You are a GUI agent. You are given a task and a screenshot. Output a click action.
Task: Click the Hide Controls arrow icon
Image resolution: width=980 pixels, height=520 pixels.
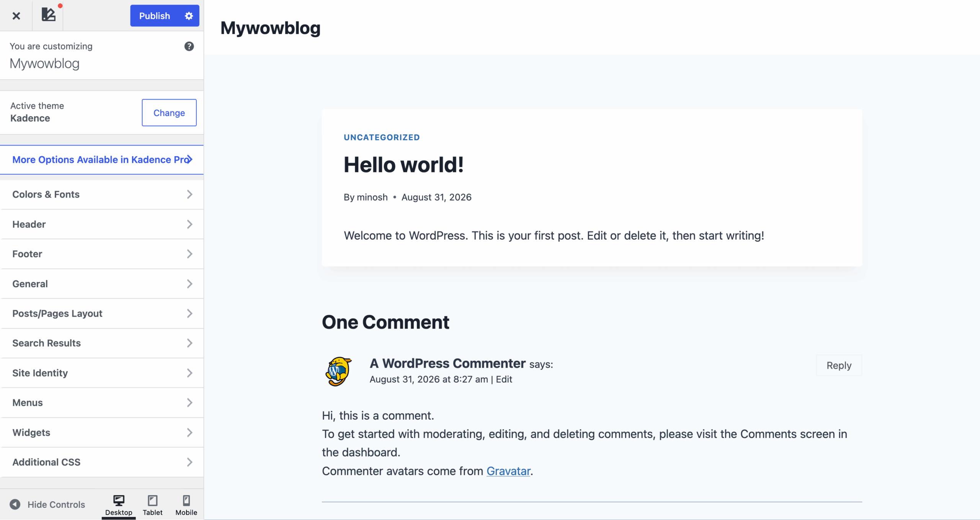coord(15,504)
